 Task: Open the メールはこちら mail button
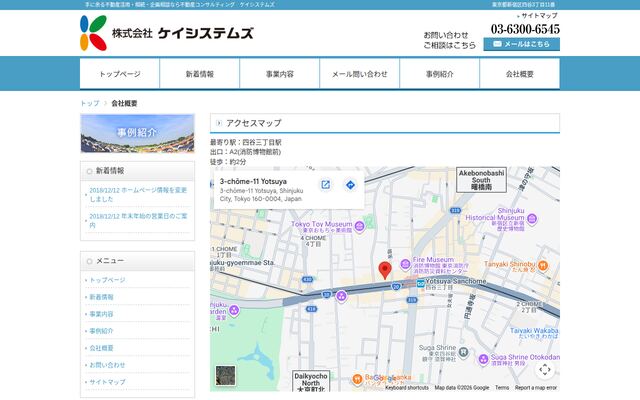521,44
